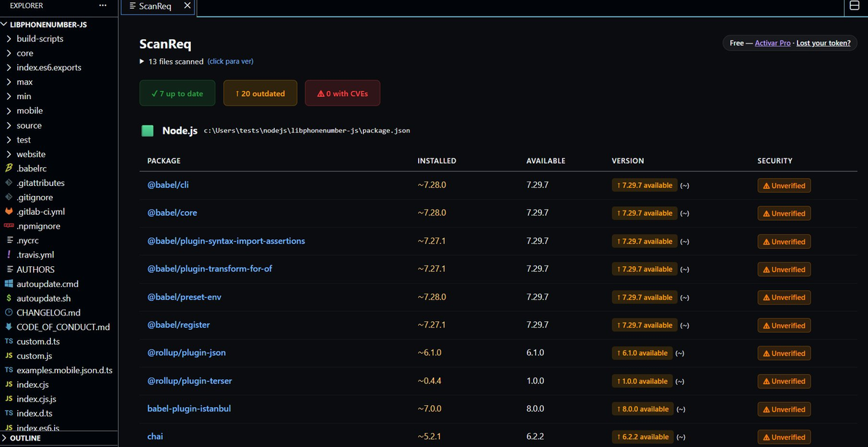The height and width of the screenshot is (447, 868).
Task: Open @babel/plugin-transform-for-of package link
Action: pyautogui.click(x=210, y=268)
